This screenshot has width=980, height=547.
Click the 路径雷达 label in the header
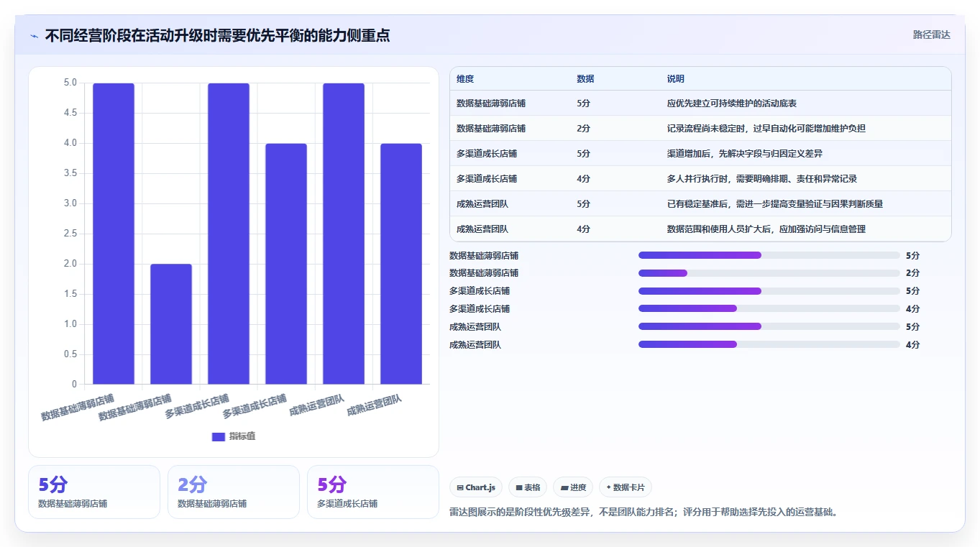point(932,35)
